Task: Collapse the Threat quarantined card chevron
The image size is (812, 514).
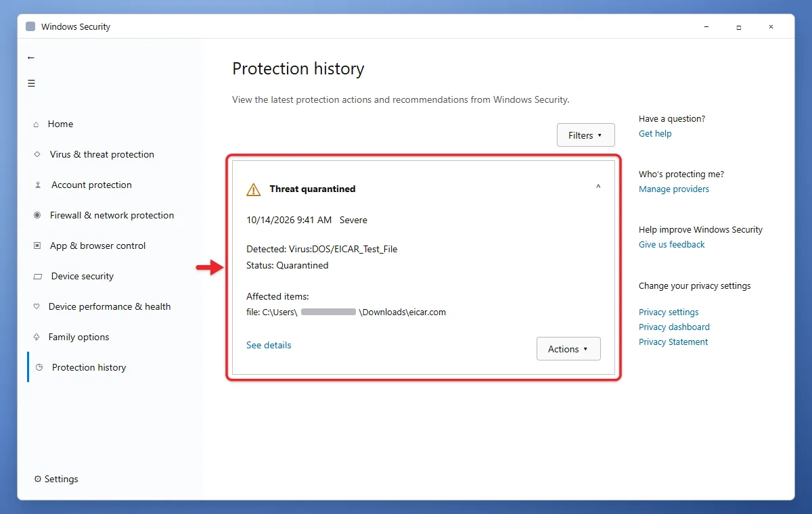Action: (x=598, y=187)
